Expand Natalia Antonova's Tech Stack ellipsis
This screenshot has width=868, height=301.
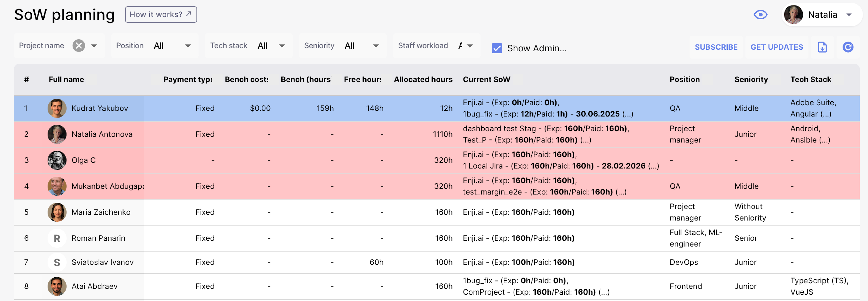pos(825,140)
